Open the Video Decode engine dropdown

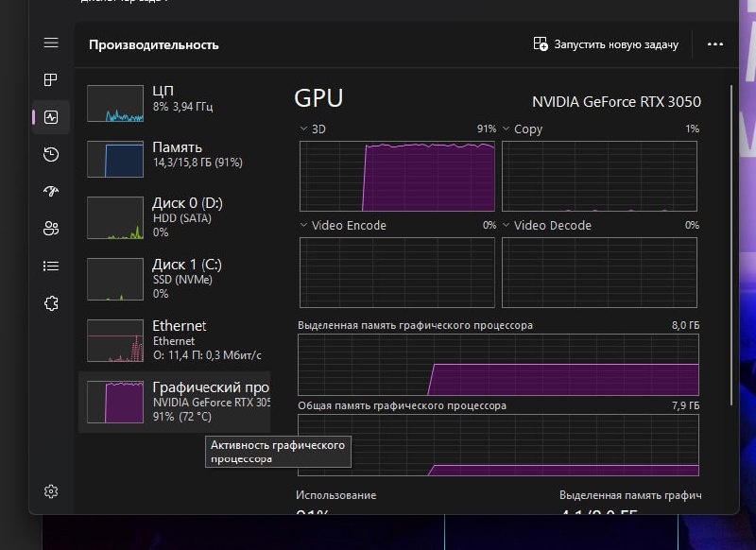(506, 225)
